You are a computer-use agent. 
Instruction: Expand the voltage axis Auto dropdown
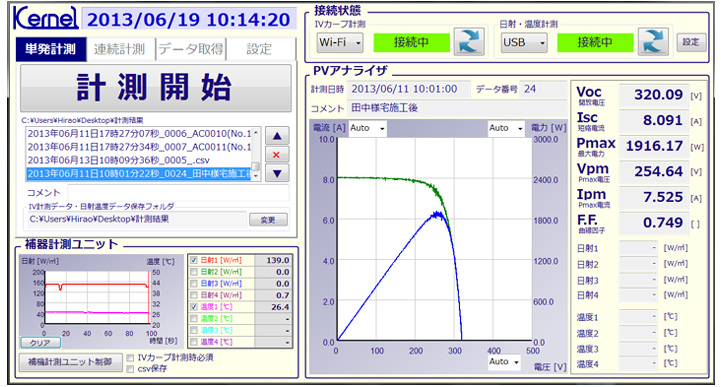pos(504,362)
